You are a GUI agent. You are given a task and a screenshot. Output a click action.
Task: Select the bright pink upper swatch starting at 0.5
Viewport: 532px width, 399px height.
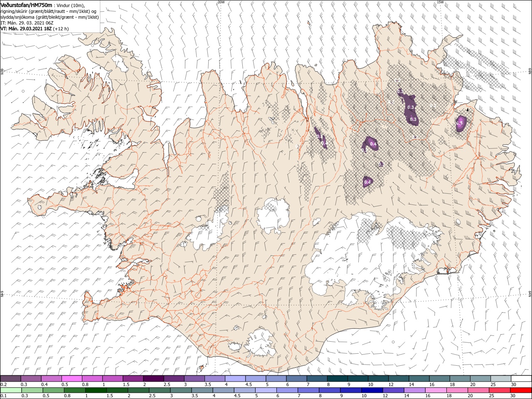[x=71, y=379]
